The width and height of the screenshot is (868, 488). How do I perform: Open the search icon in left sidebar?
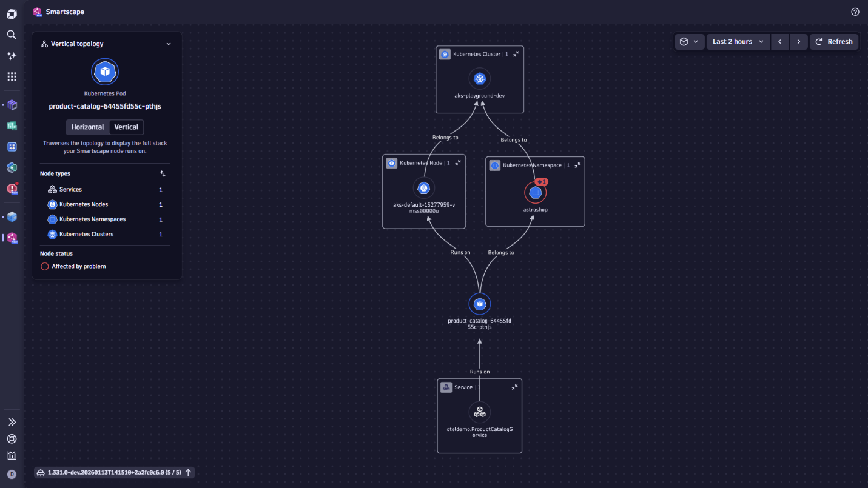pyautogui.click(x=11, y=35)
